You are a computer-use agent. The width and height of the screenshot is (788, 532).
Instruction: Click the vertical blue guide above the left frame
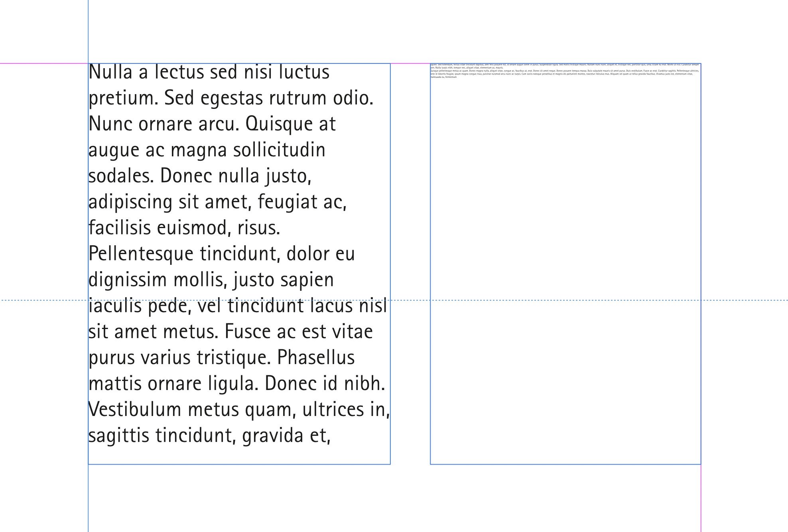tap(88, 31)
